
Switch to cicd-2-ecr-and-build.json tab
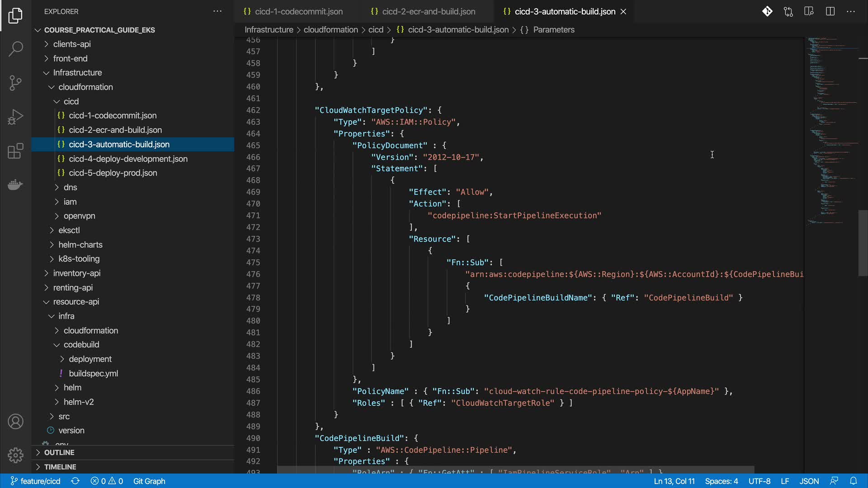click(x=428, y=11)
